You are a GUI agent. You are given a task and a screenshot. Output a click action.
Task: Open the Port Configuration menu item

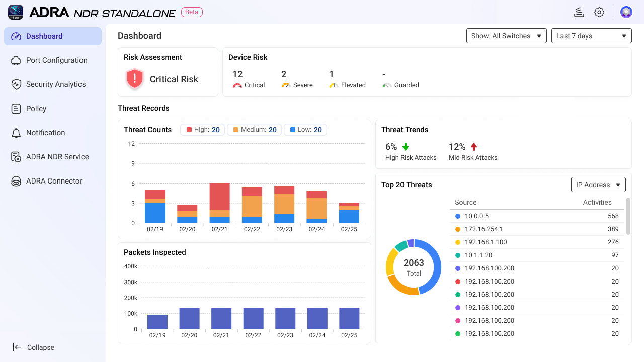(x=57, y=60)
